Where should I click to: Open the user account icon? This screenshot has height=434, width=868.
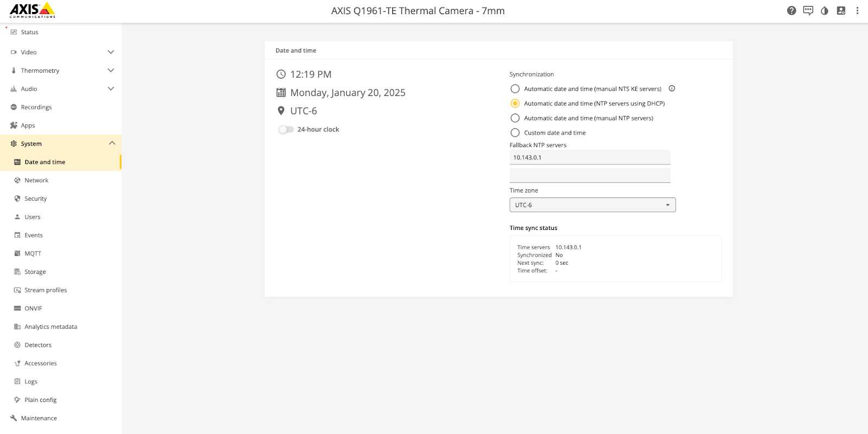(x=841, y=11)
